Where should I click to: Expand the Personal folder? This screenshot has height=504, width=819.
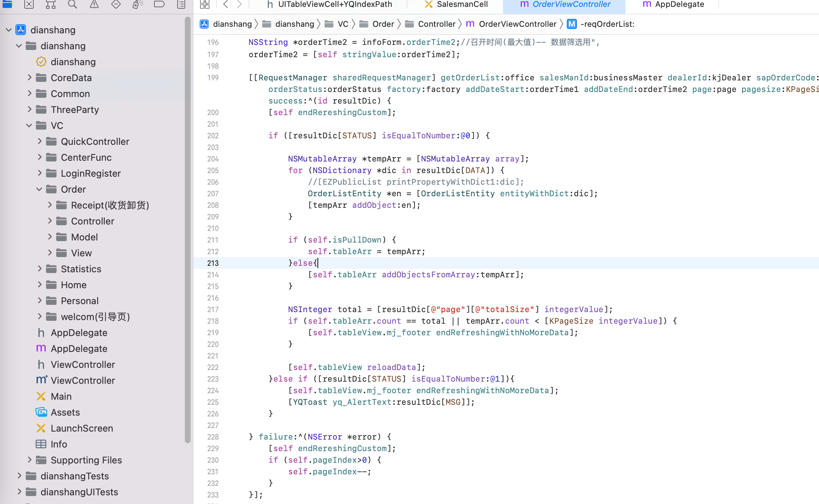[x=40, y=301]
